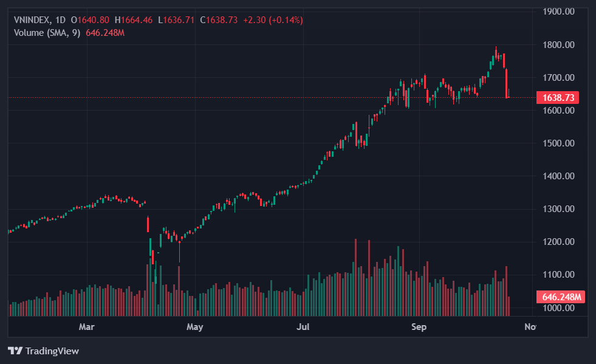Click the 1500.00 price axis label
The width and height of the screenshot is (596, 364).
click(558, 143)
